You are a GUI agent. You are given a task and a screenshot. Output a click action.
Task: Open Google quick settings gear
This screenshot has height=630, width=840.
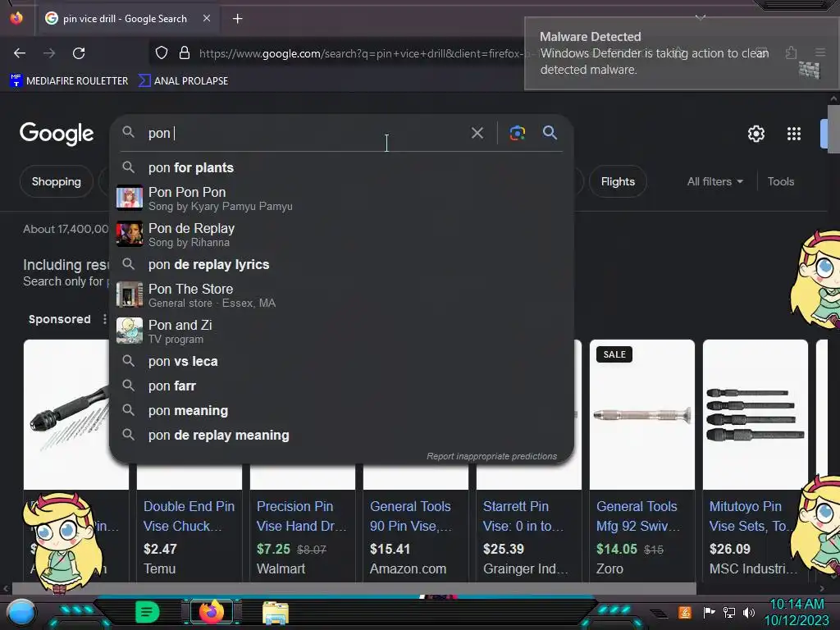pos(756,134)
